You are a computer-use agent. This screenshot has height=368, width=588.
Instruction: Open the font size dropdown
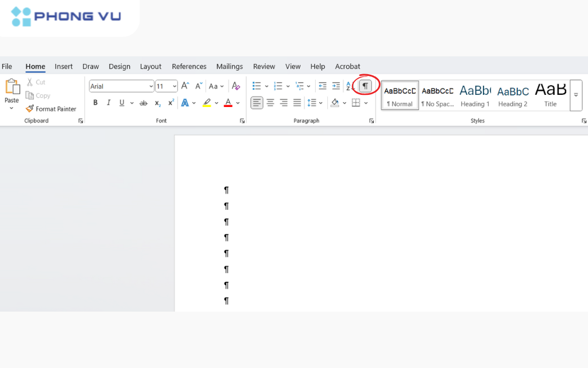(175, 86)
